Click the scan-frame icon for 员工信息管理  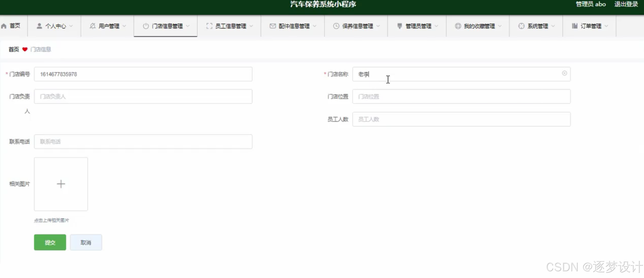pos(209,26)
